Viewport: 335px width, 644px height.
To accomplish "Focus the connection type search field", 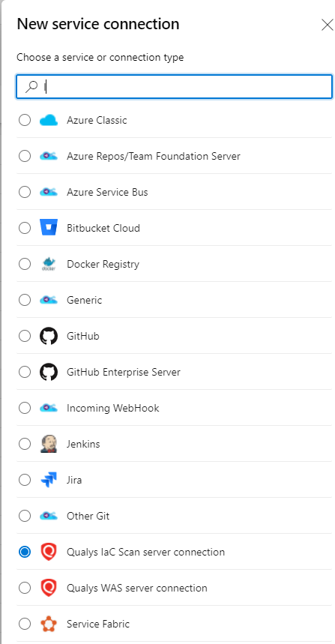I will click(x=174, y=87).
